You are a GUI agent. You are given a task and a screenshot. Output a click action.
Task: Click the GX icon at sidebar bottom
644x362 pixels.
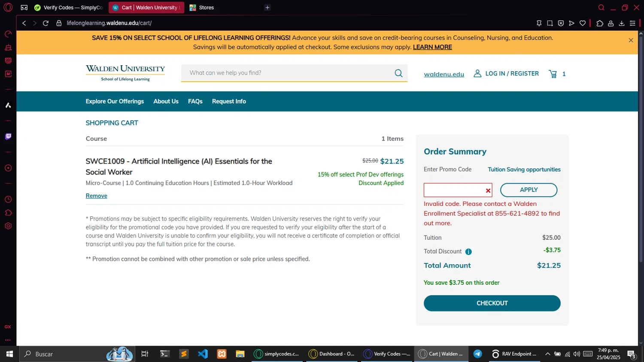[8, 327]
